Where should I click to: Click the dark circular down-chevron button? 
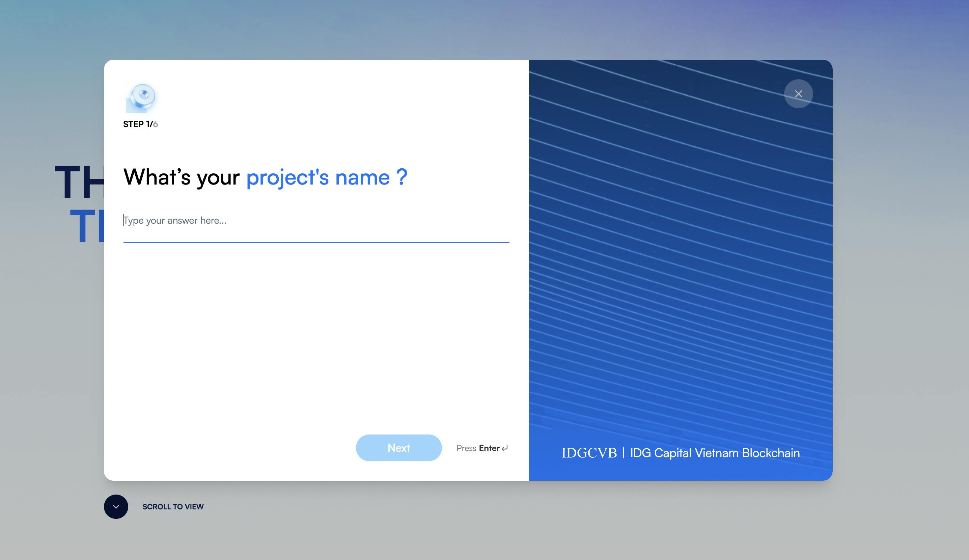click(x=116, y=507)
